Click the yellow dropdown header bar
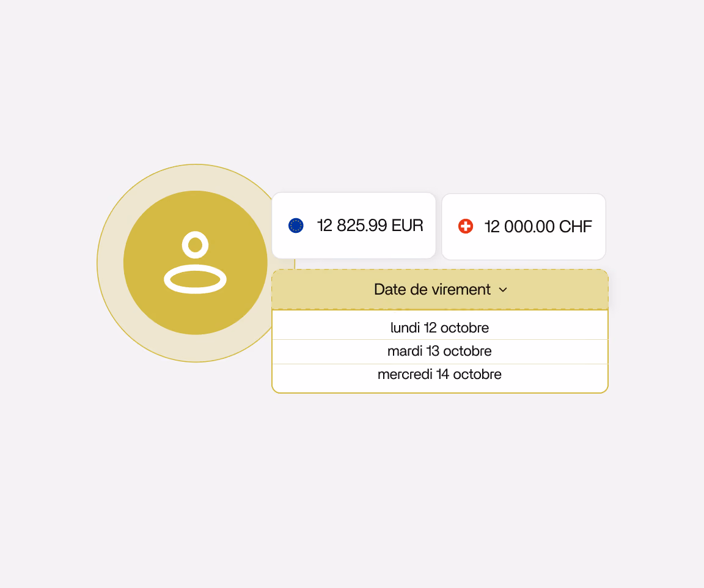 pos(440,289)
